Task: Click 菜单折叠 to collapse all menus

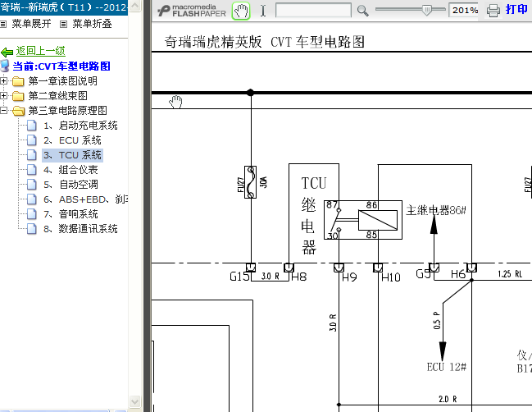Action: [x=92, y=24]
